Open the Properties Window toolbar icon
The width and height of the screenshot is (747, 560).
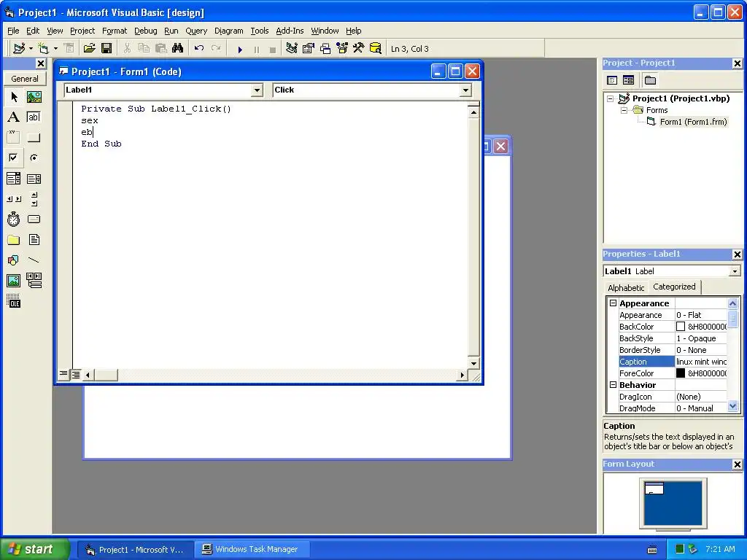(309, 49)
